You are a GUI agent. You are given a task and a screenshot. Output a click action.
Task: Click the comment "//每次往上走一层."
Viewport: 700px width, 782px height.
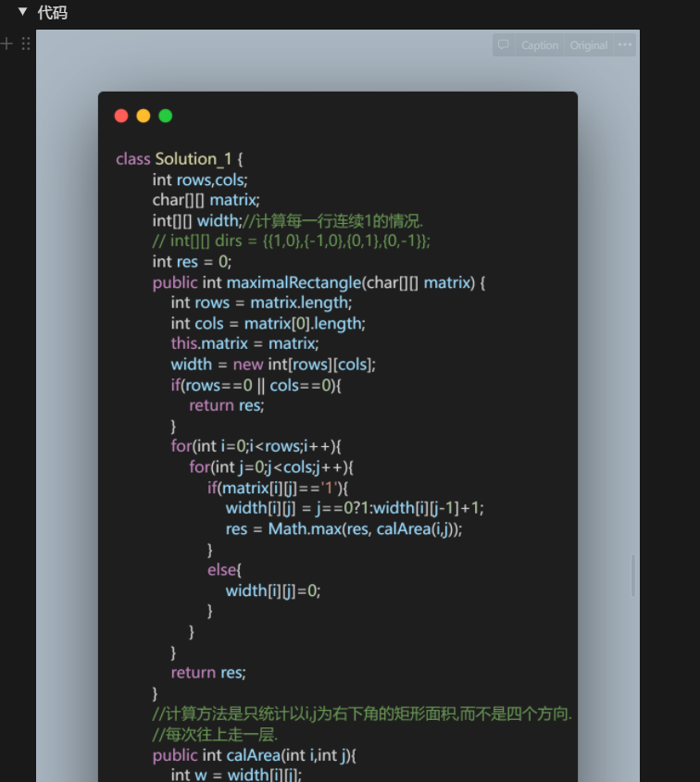click(x=215, y=734)
